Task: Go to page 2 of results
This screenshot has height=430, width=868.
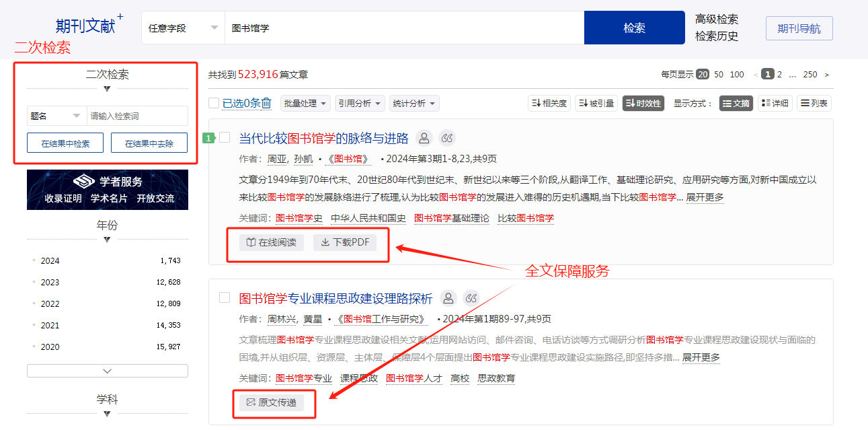Action: 779,75
